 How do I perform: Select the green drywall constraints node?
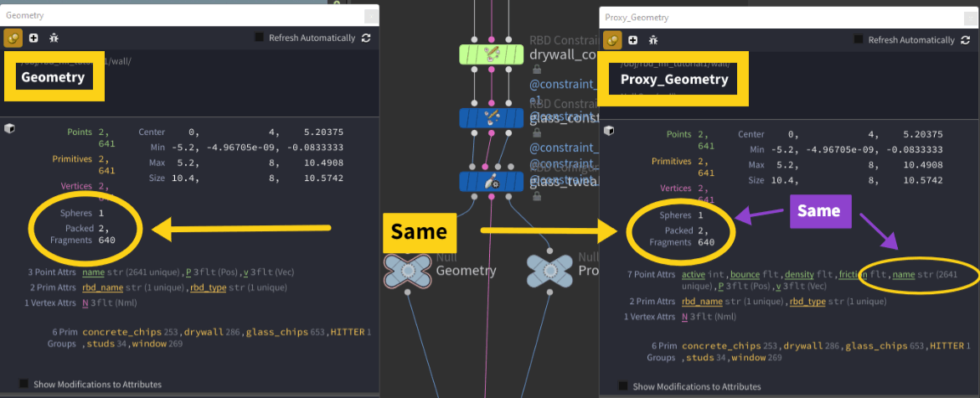click(491, 54)
